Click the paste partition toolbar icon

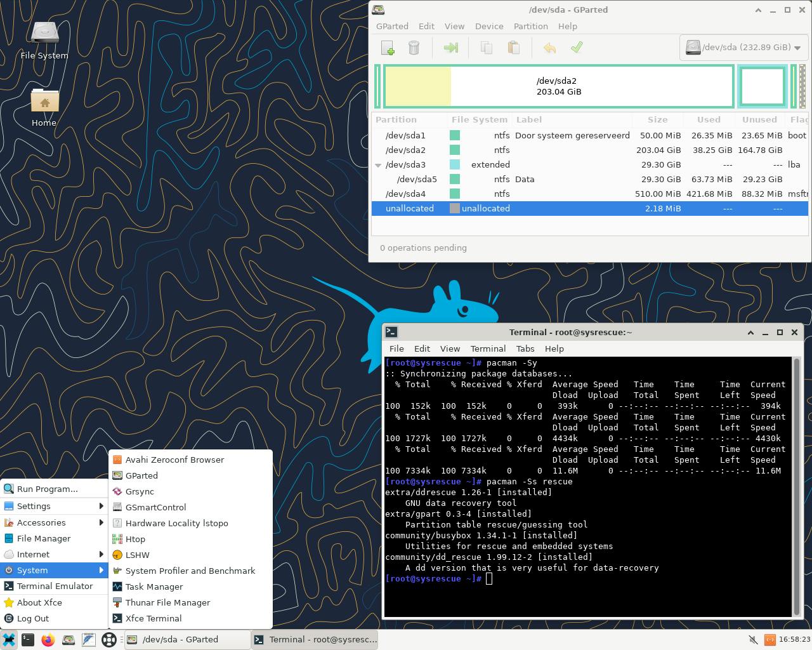click(x=514, y=48)
